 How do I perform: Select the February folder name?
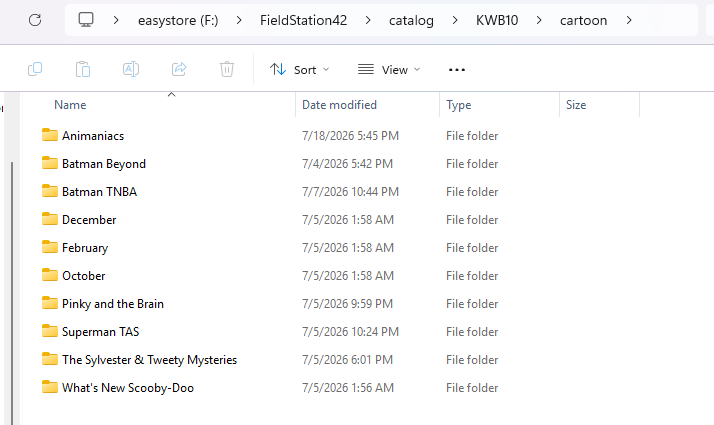click(85, 248)
